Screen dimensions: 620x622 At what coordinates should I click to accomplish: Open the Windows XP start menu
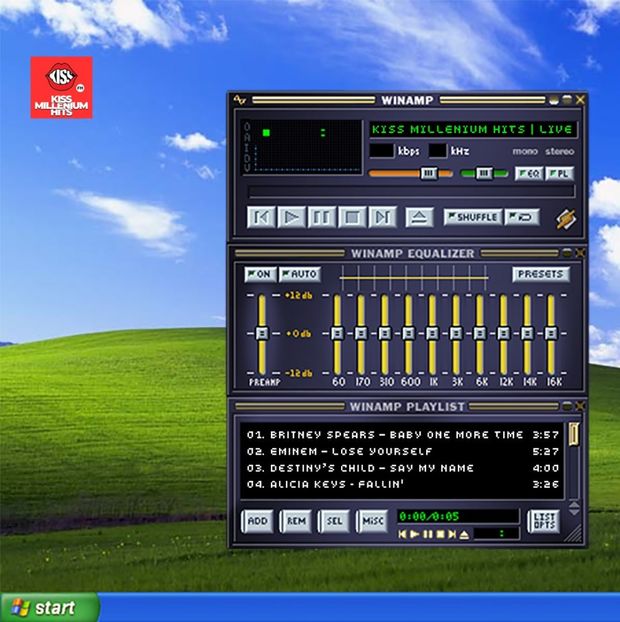[50, 607]
